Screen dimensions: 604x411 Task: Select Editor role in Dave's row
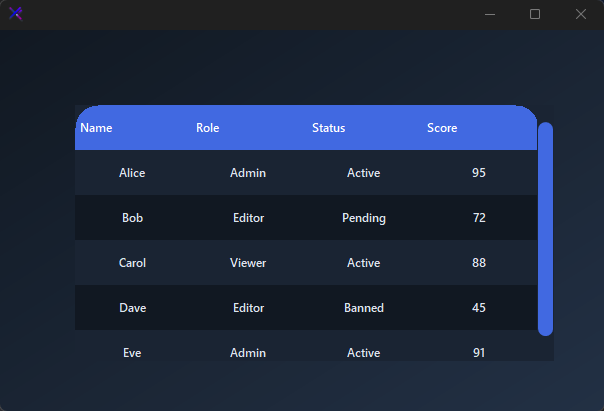(248, 308)
